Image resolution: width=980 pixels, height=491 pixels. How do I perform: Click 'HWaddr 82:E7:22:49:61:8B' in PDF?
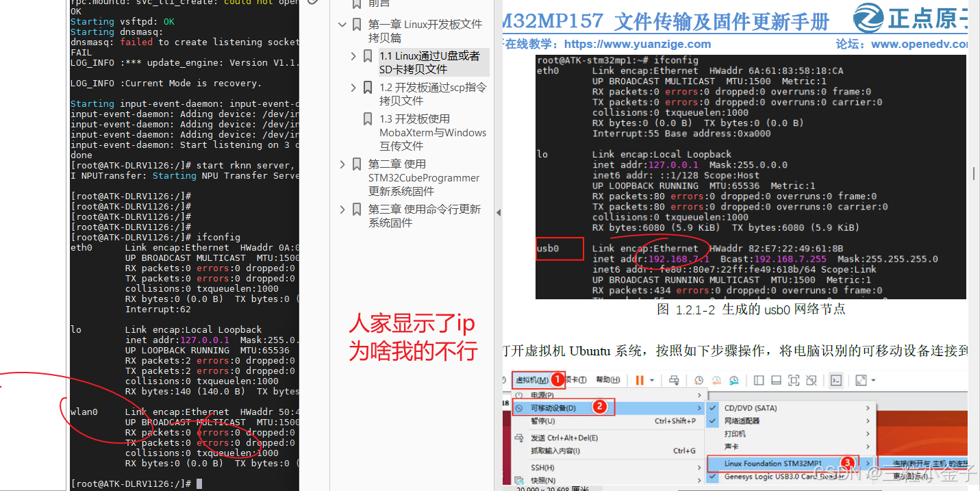tap(777, 249)
